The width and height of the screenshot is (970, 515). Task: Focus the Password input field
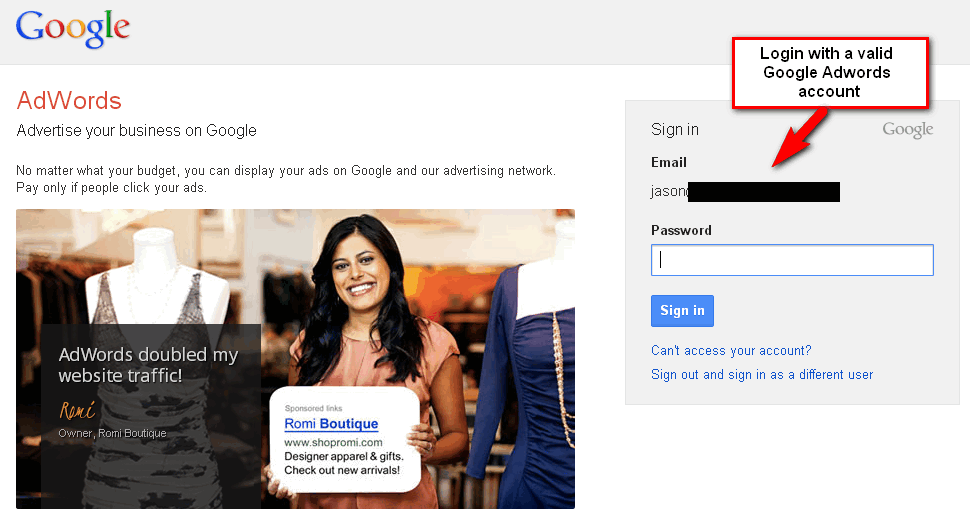click(x=792, y=260)
